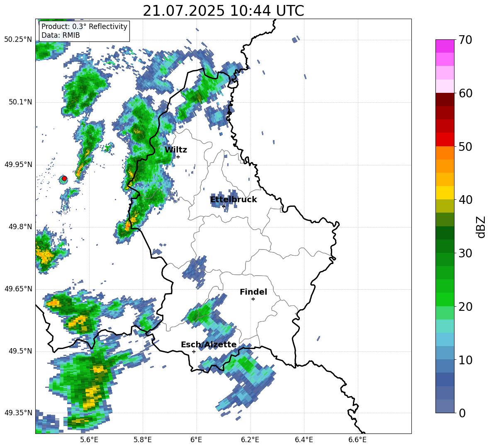Click the colorbar tick value 40
The height and width of the screenshot is (448, 491).
[465, 200]
